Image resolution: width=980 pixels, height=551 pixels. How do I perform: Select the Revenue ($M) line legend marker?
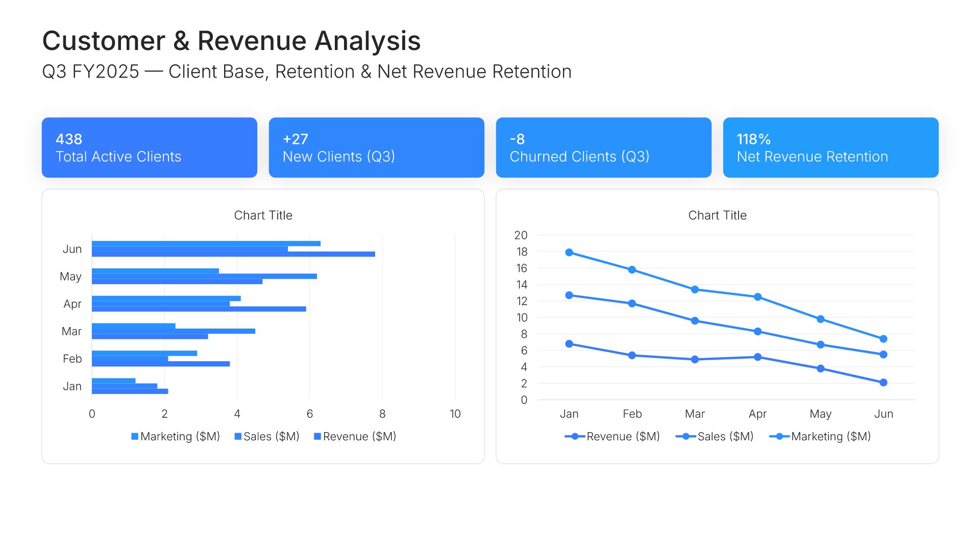pos(575,437)
